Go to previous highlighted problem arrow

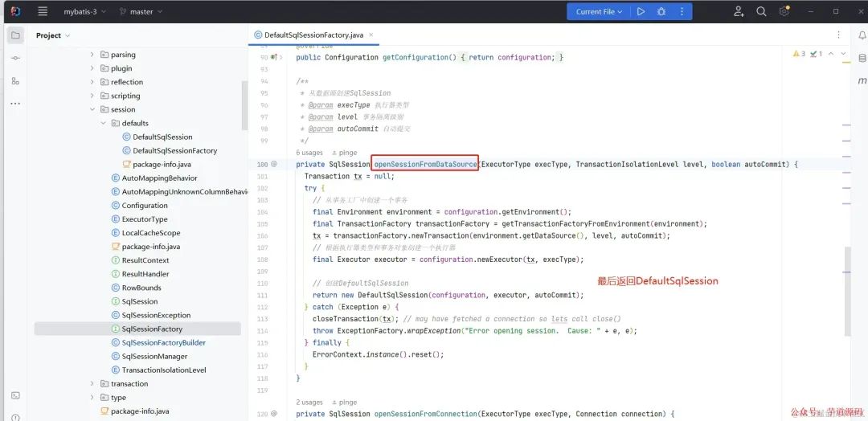[832, 54]
